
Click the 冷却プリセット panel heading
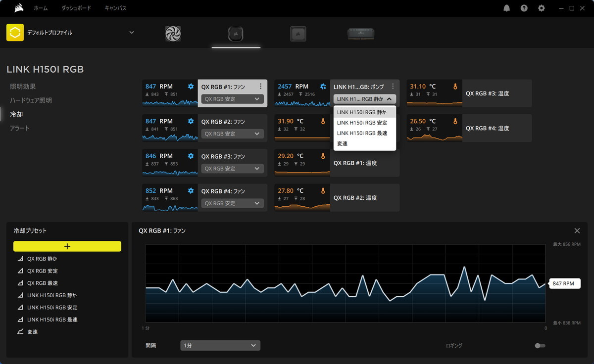pyautogui.click(x=30, y=231)
